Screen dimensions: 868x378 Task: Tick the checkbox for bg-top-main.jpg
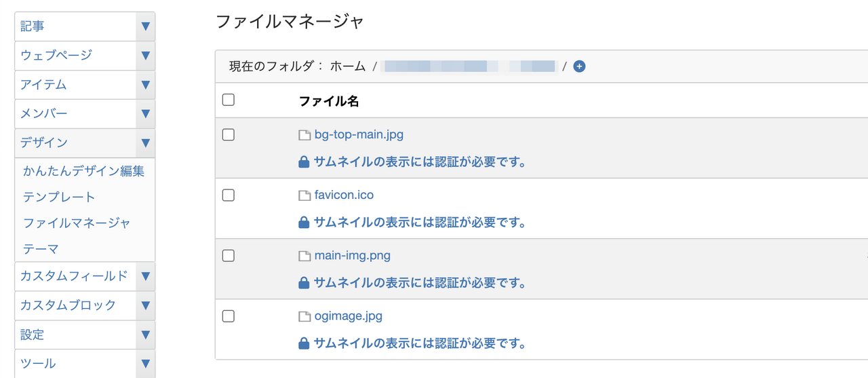229,134
